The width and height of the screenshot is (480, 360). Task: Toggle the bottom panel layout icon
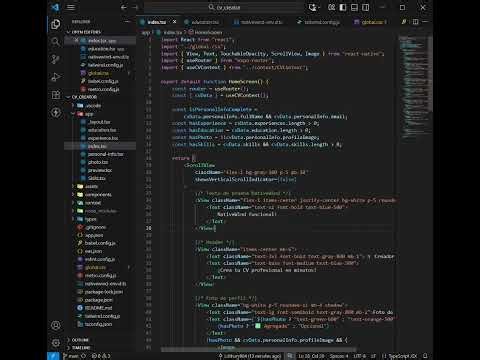354,7
